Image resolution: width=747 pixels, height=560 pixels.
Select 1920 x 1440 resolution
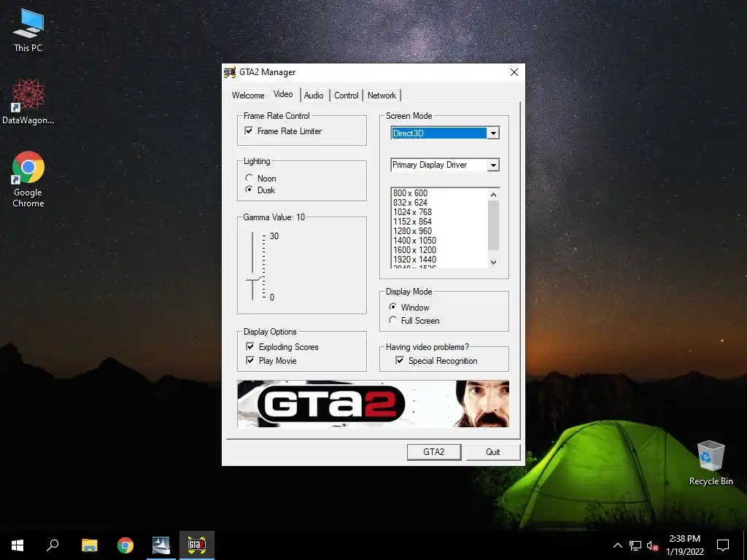coord(414,260)
